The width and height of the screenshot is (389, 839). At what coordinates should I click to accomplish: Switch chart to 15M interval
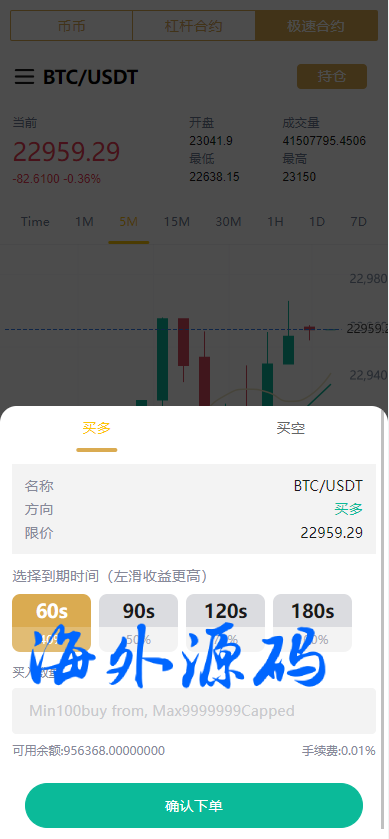(x=177, y=222)
